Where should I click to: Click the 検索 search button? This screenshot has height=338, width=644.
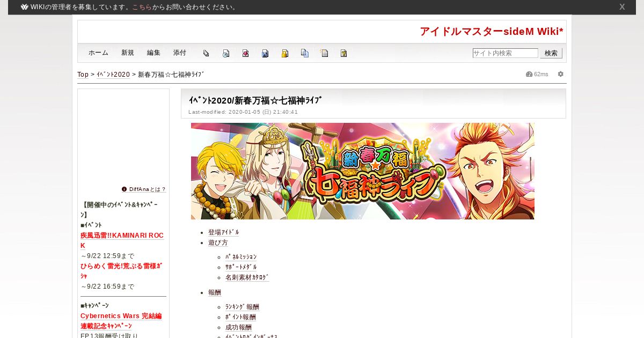551,53
